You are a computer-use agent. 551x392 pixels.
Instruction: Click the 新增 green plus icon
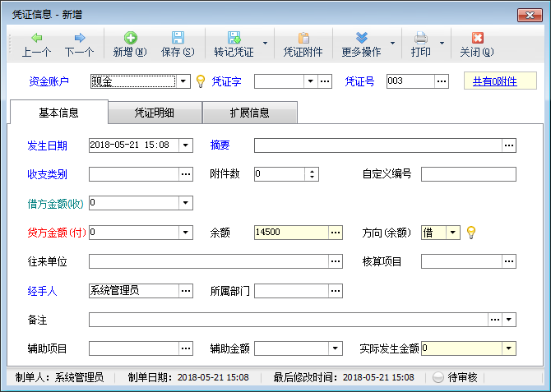pyautogui.click(x=130, y=38)
